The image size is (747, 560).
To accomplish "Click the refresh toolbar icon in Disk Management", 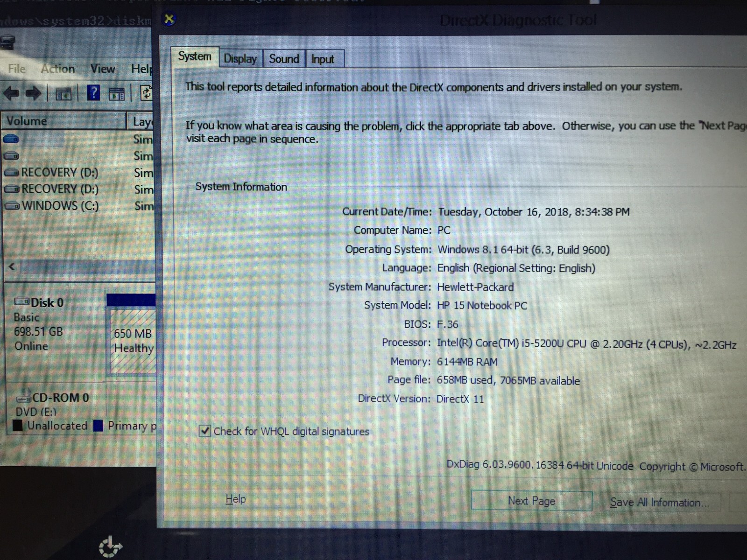I will (x=146, y=93).
